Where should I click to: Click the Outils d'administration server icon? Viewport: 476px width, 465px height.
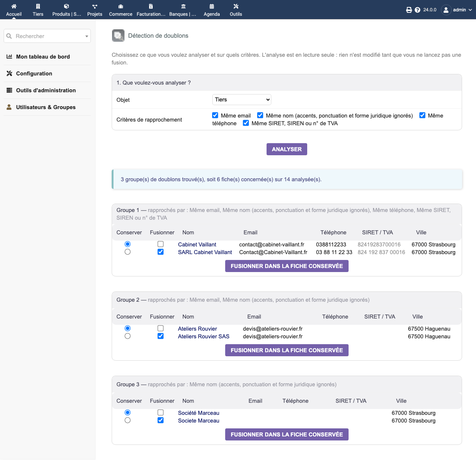click(x=10, y=90)
